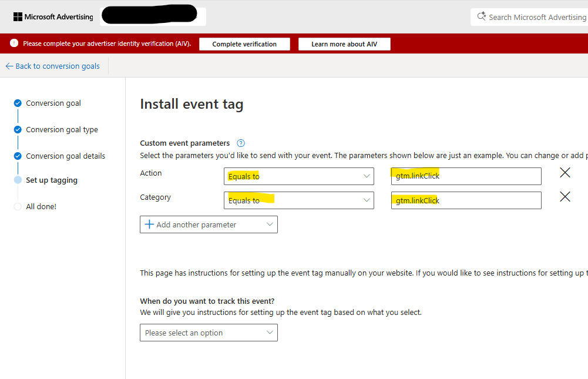588x379 pixels.
Task: Click the Install event tag heading
Action: (x=191, y=105)
